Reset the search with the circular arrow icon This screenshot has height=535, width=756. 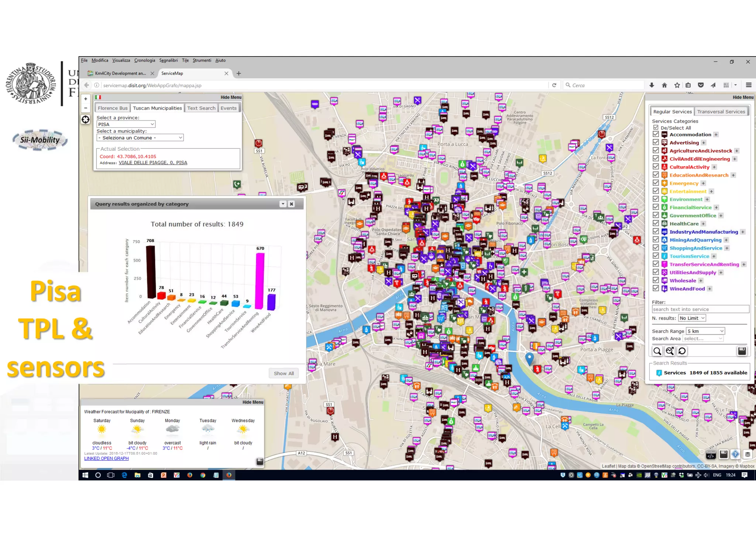tap(682, 351)
